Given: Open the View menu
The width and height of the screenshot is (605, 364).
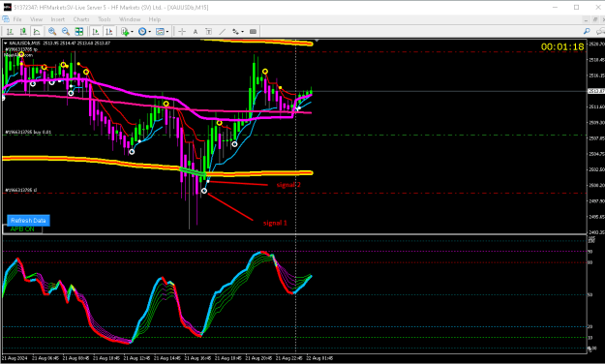Looking at the screenshot, I should point(36,19).
